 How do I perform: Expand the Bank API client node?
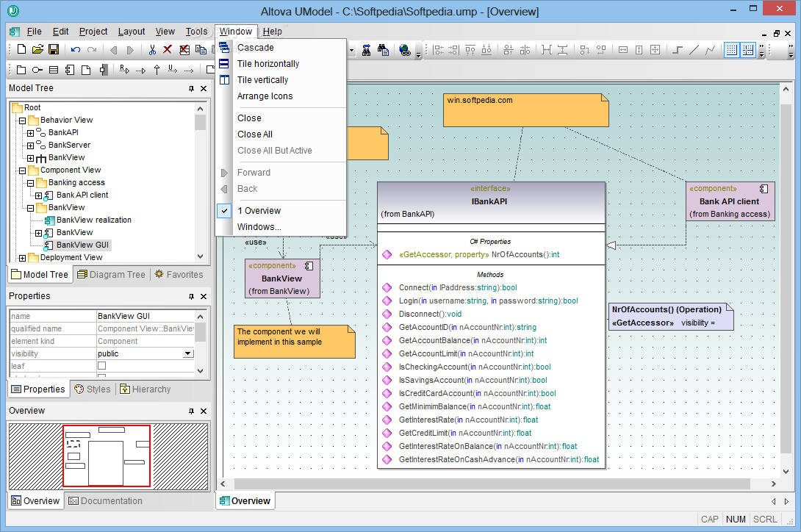[39, 195]
